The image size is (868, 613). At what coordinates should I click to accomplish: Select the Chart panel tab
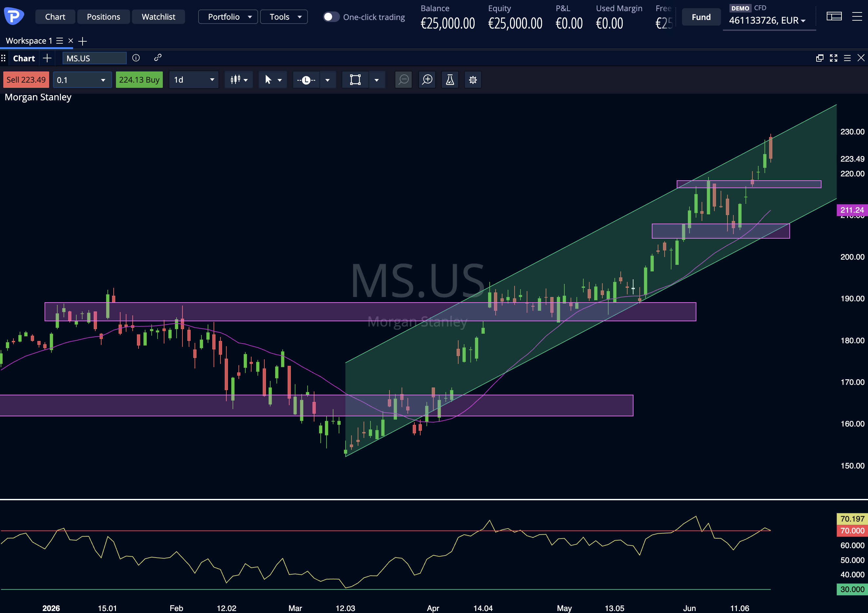pyautogui.click(x=24, y=58)
